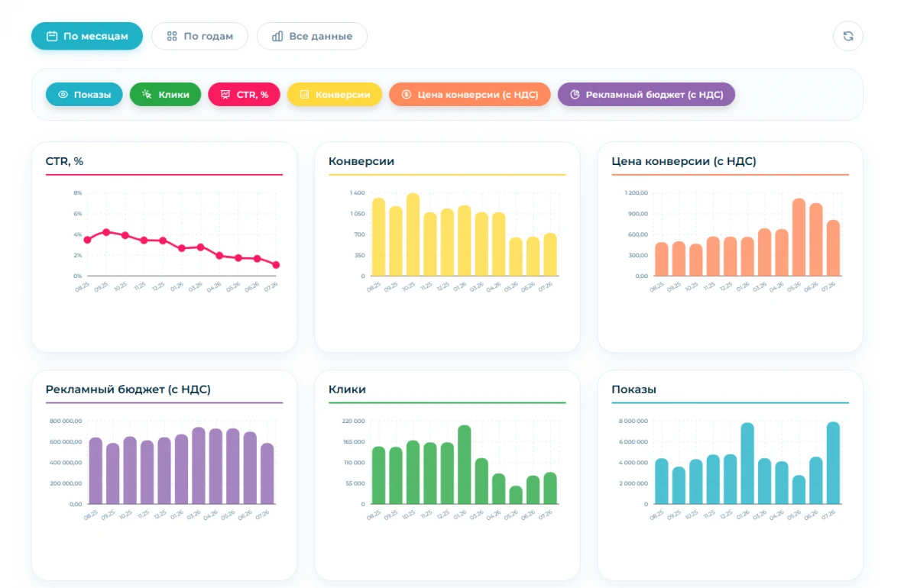Click the 04.26 data point on the CTR line
Screen dimensions: 917x588
[x=219, y=256]
